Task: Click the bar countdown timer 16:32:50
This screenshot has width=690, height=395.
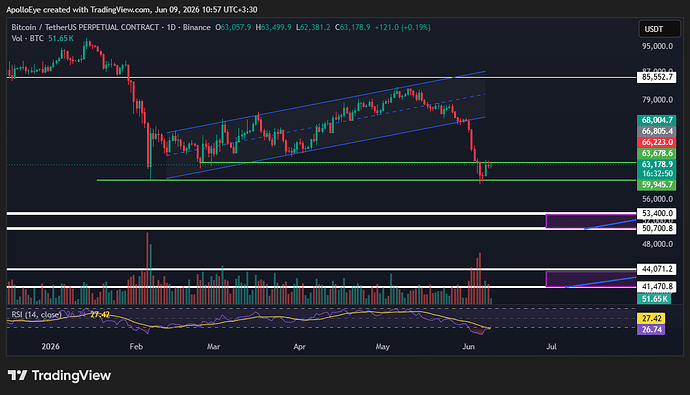Action: [657, 173]
